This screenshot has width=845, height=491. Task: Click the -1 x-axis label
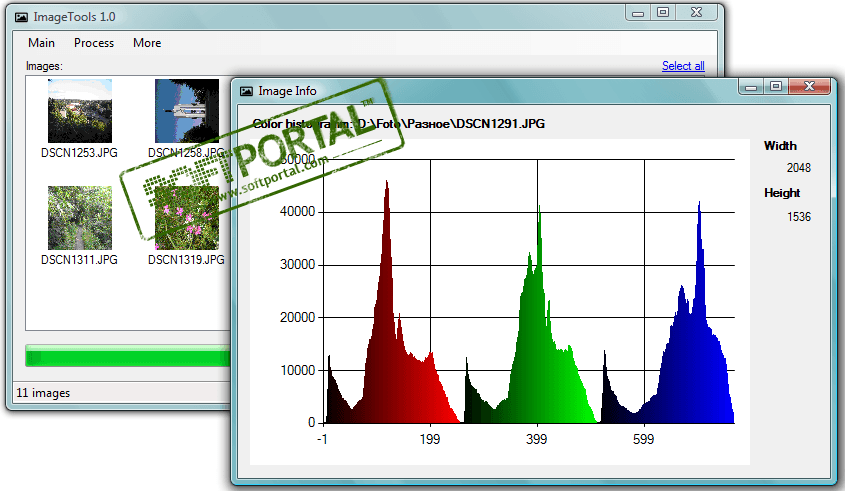[x=322, y=439]
